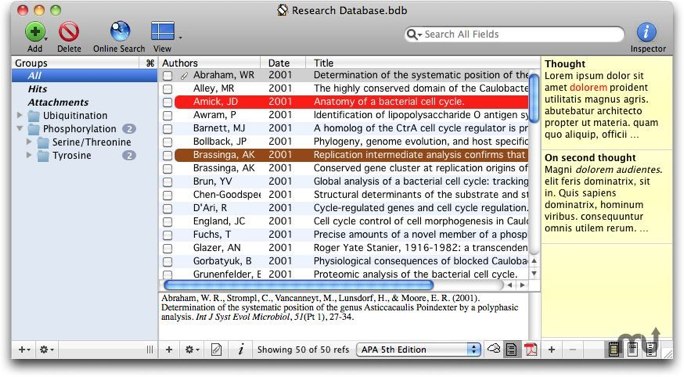684x377 pixels.
Task: Tick the checkbox on Amick, JD row
Action: click(x=168, y=103)
